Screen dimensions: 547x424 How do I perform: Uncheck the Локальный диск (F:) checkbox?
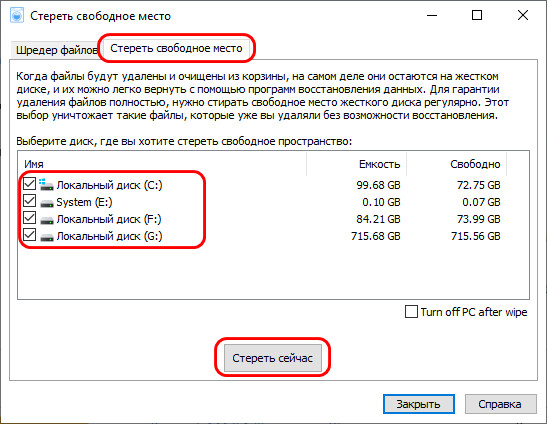[x=29, y=218]
